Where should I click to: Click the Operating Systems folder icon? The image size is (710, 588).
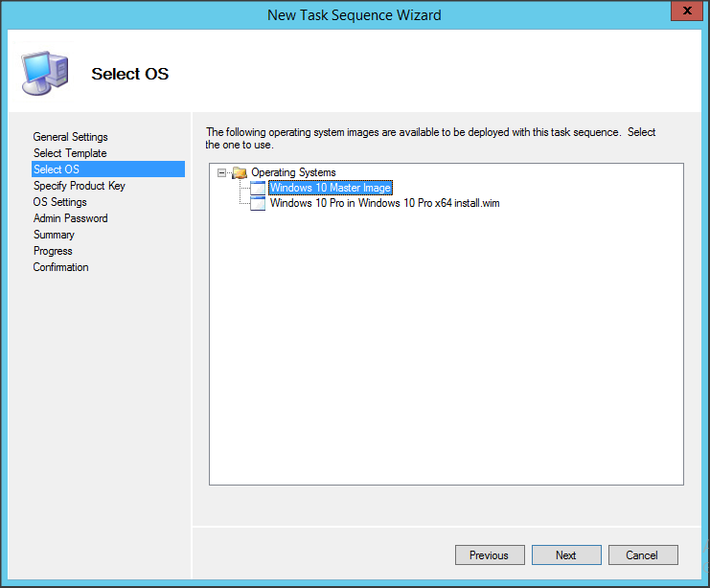(240, 172)
